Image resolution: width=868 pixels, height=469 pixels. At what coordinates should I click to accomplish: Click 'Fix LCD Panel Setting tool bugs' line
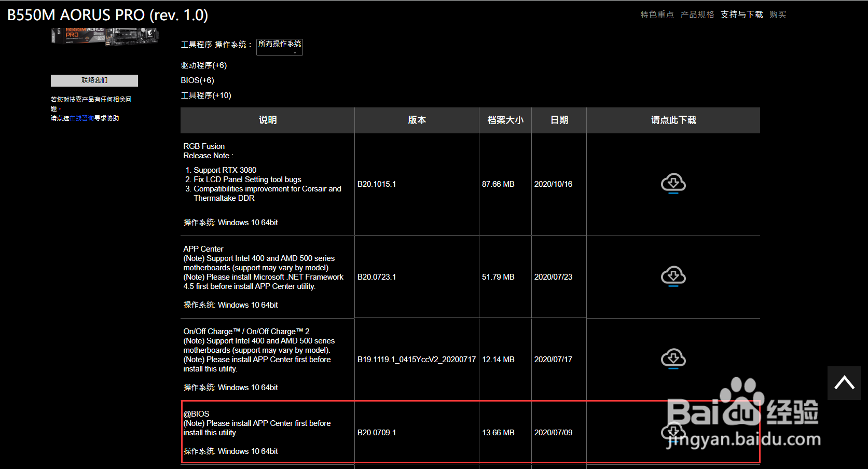pos(247,180)
